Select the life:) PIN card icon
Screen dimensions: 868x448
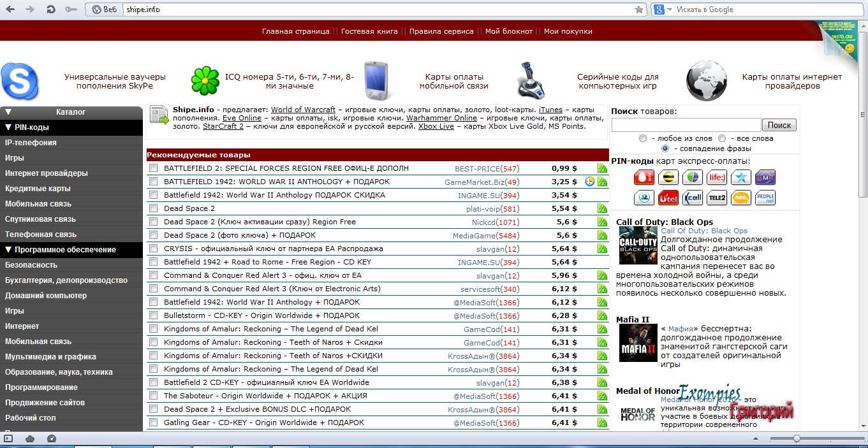pos(717,177)
